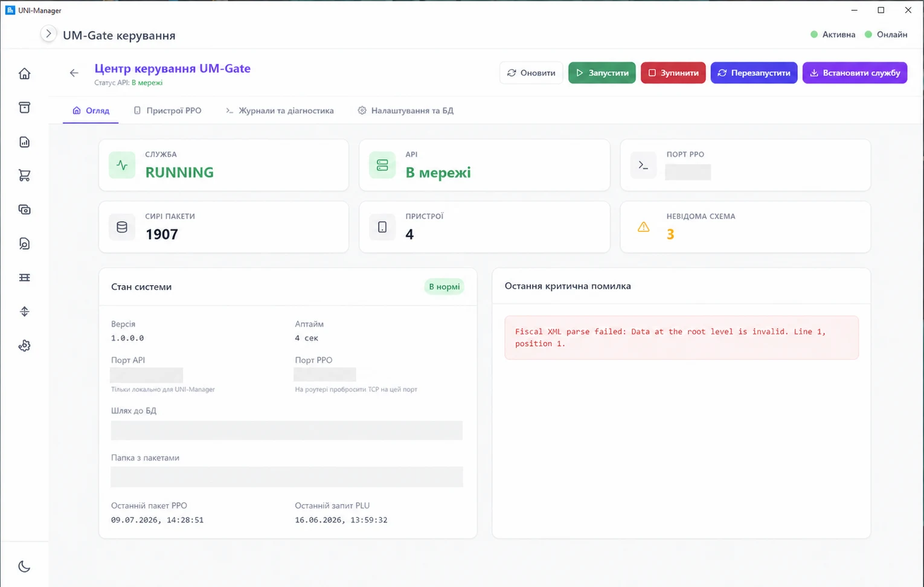Click the uptime value '4 сек'
The image size is (924, 587).
[x=306, y=338]
